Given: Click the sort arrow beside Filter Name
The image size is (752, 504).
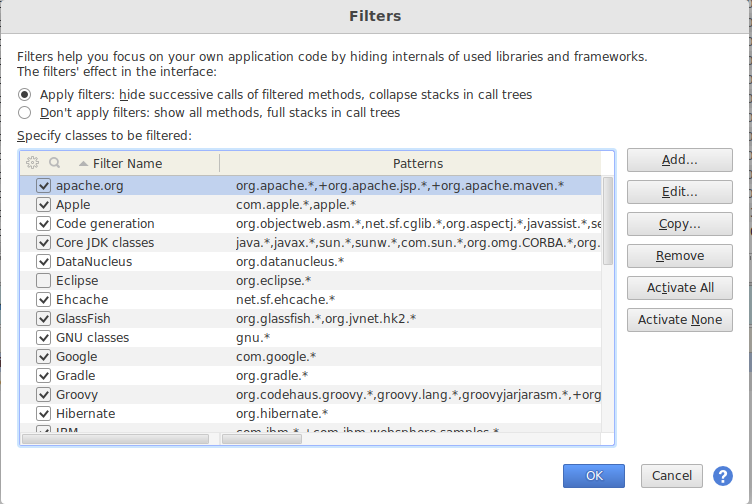Looking at the screenshot, I should point(83,164).
